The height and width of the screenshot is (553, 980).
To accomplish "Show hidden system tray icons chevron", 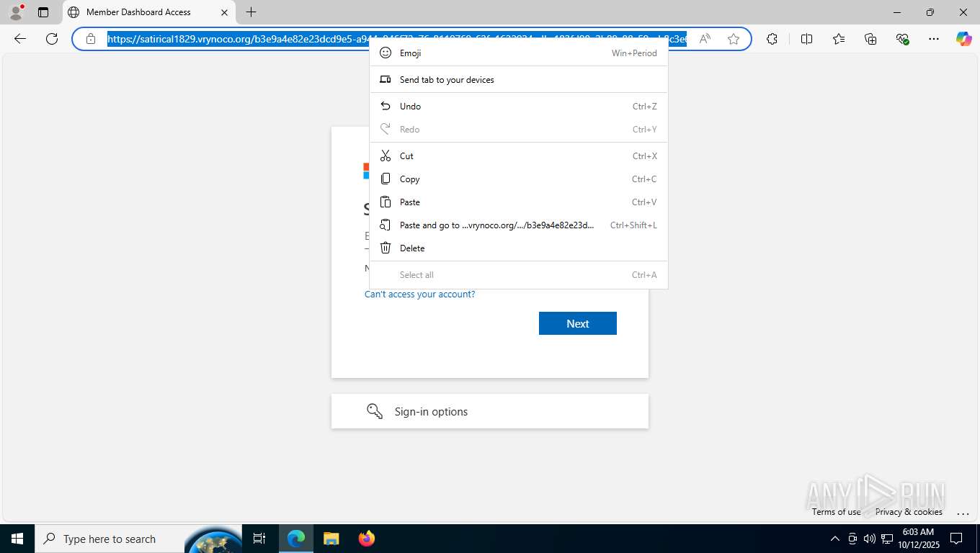I will [835, 539].
